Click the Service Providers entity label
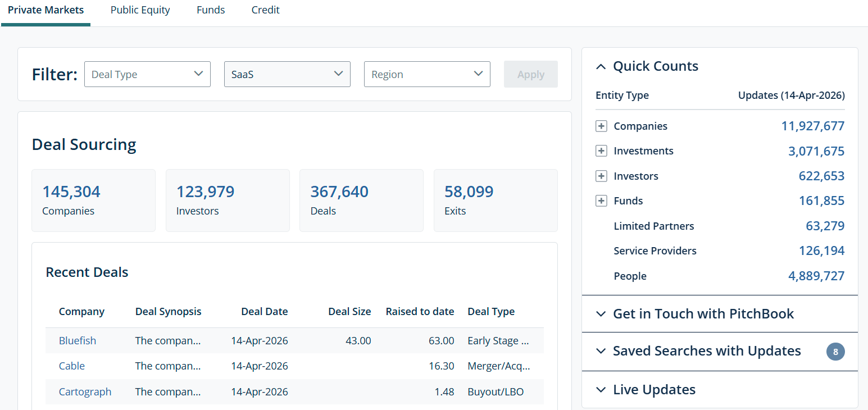868x410 pixels. point(655,250)
